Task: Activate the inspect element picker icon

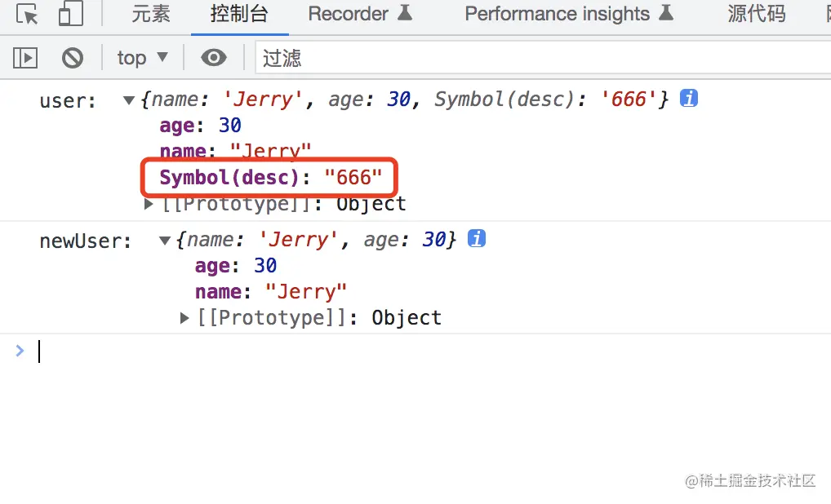Action: (x=27, y=15)
